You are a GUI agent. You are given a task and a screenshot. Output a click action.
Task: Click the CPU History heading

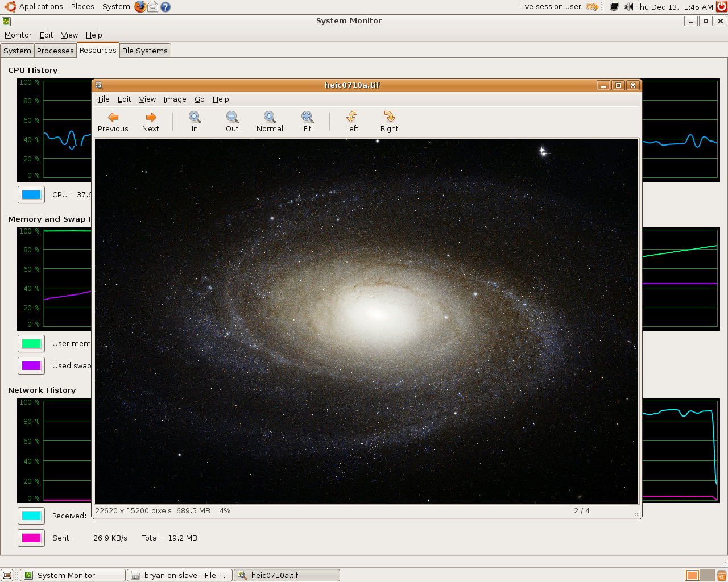(x=33, y=70)
